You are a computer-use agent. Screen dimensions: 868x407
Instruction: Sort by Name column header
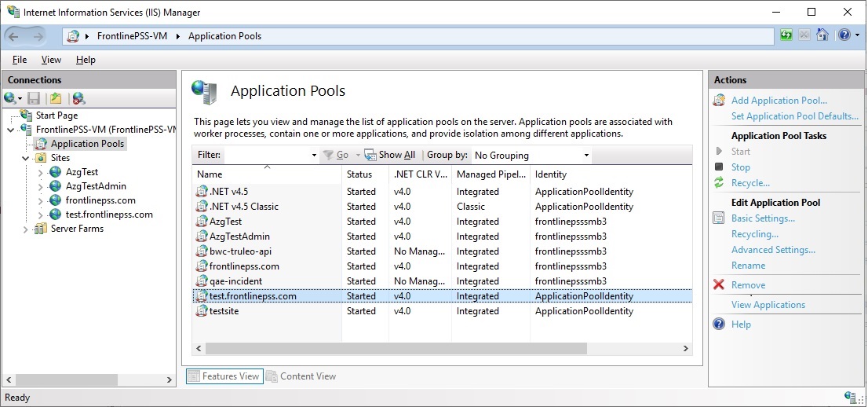[x=267, y=174]
